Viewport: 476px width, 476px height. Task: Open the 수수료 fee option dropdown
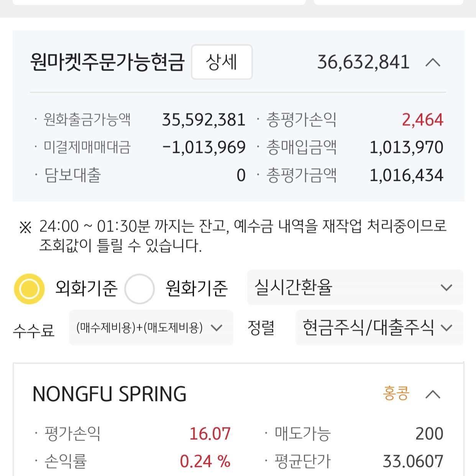tap(151, 328)
